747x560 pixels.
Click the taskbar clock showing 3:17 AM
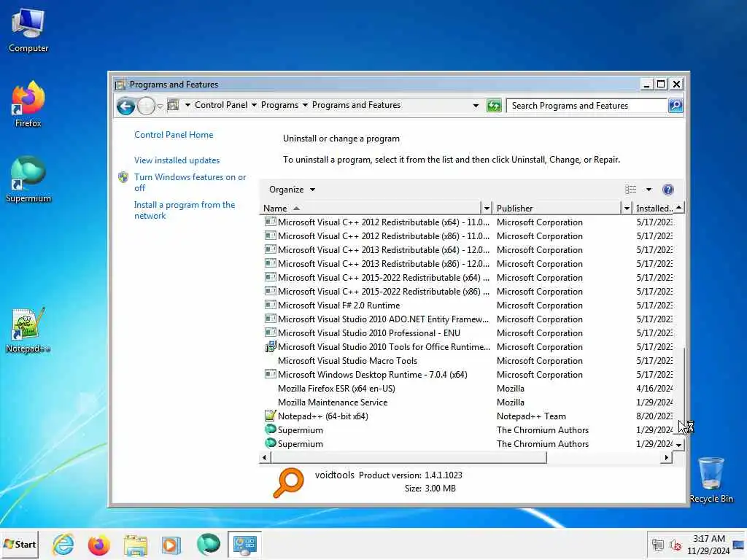[x=708, y=545]
